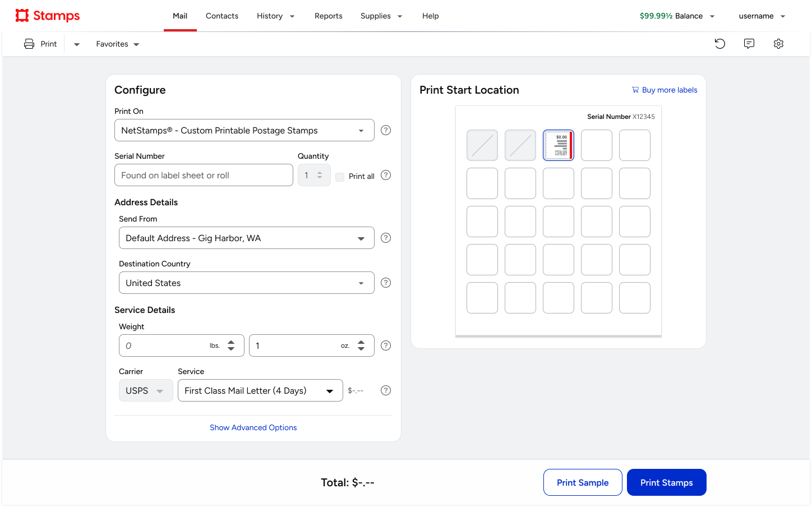Click the printer icon in toolbar
This screenshot has width=812, height=507.
click(29, 44)
